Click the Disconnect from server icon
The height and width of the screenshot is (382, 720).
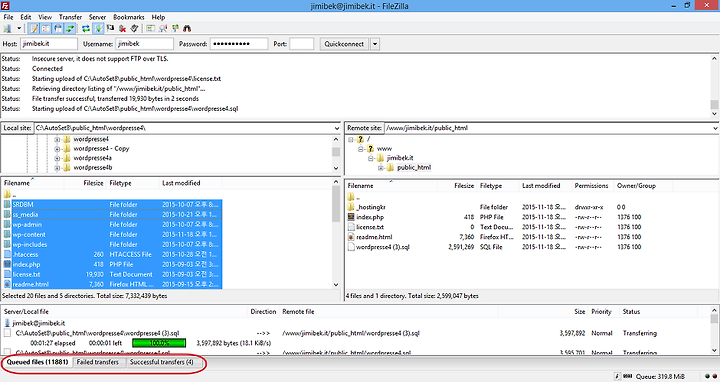[122, 28]
